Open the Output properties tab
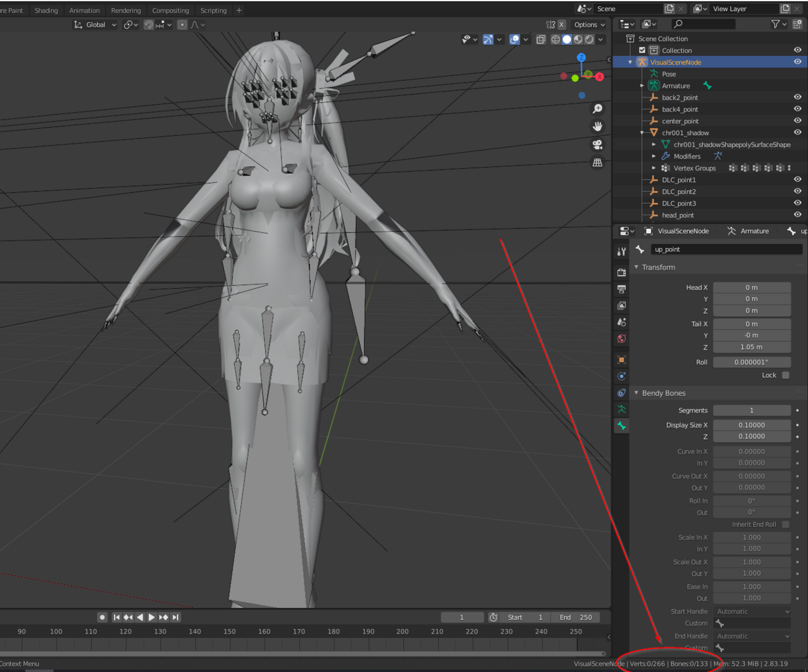Image resolution: width=808 pixels, height=672 pixels. click(x=621, y=289)
